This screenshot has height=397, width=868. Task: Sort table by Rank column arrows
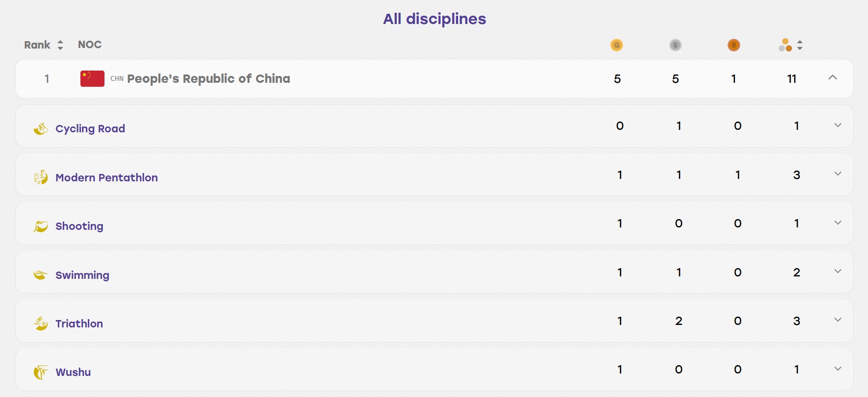click(x=60, y=45)
